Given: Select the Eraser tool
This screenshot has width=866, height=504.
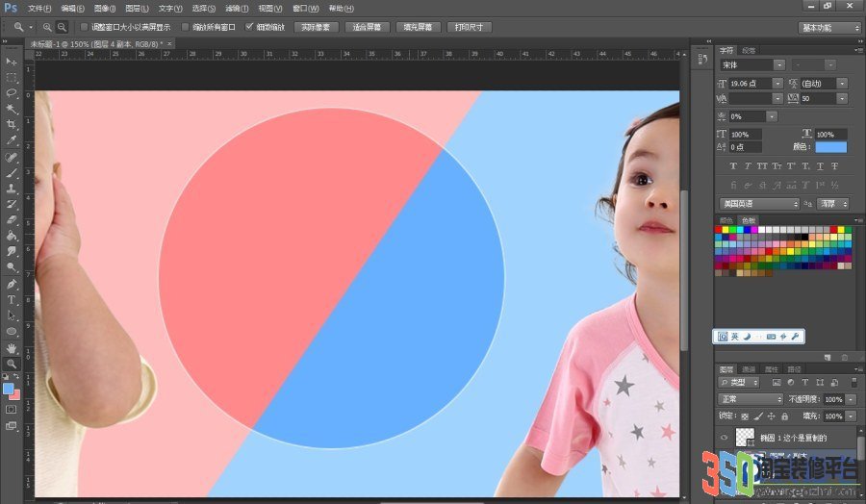Looking at the screenshot, I should [x=11, y=219].
